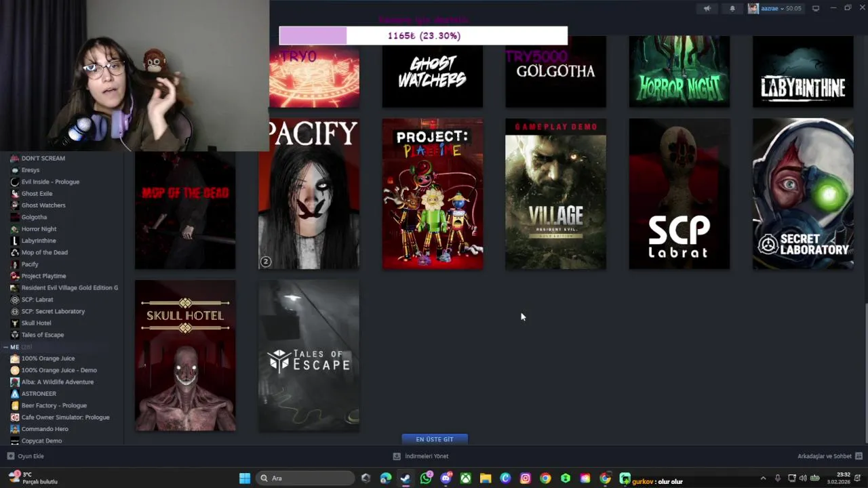868x488 pixels.
Task: Click the Ghost Watchers sidebar icon
Action: click(15, 205)
